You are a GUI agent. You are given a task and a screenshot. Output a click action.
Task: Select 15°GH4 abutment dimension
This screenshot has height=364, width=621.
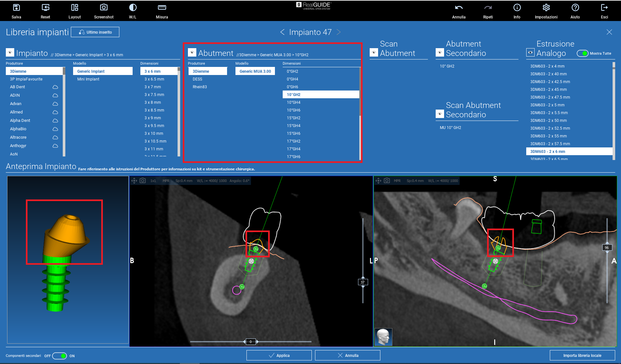294,126
